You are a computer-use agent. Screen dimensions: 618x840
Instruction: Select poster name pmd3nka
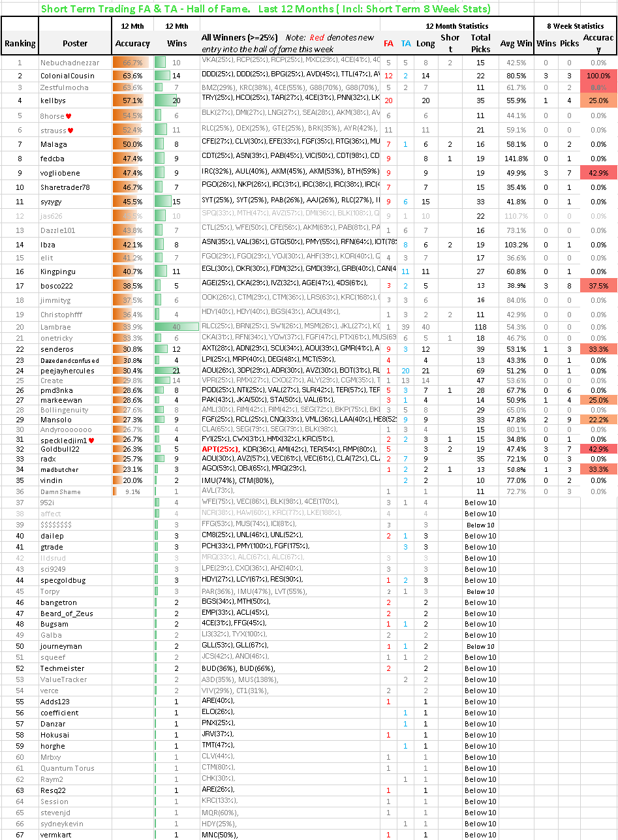[x=56, y=390]
